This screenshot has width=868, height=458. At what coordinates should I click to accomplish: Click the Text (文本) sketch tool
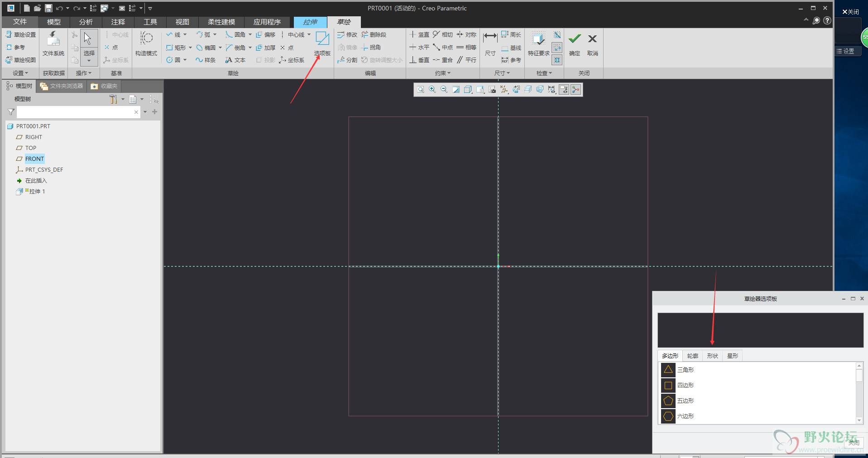point(235,60)
